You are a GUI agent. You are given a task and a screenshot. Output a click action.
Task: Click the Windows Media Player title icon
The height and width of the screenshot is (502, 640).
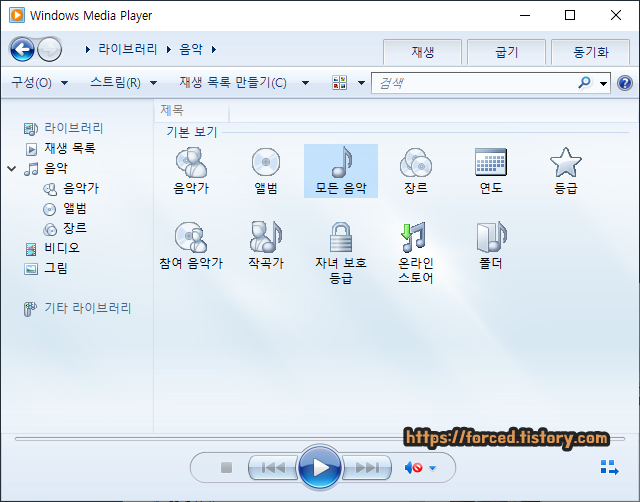(x=17, y=16)
